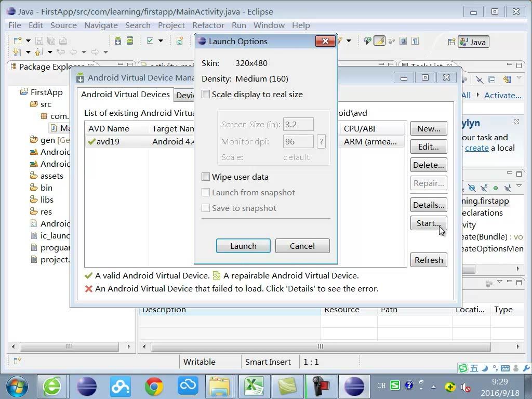Click Hide Local Types icon in Outline

(508, 188)
